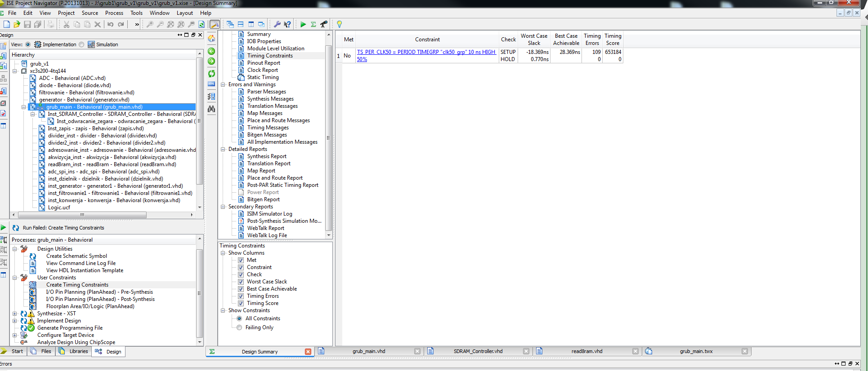This screenshot has height=371, width=868.
Task: Click the Save floppy disk icon
Action: click(x=27, y=24)
